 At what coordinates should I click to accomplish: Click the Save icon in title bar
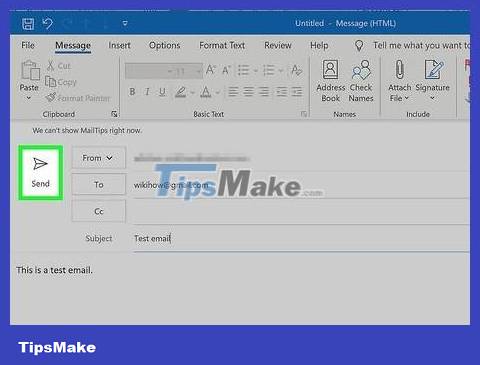[28, 24]
